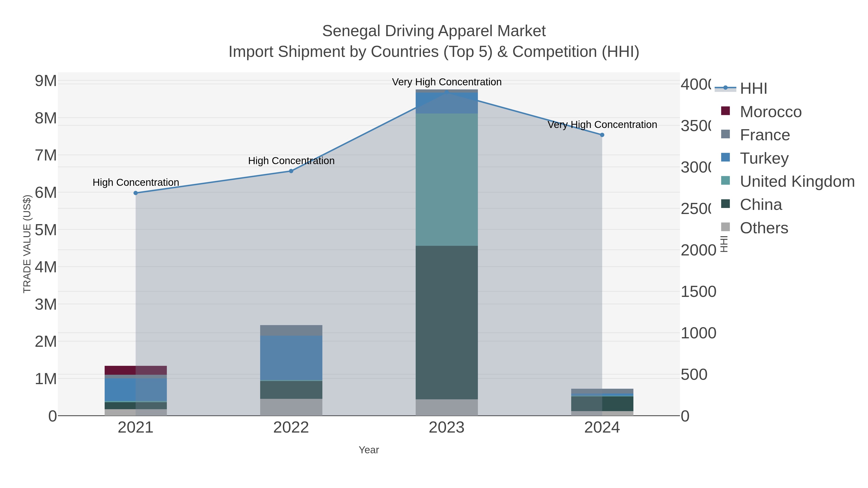Click the Turkey legend text label
The width and height of the screenshot is (868, 488).
coord(765,158)
